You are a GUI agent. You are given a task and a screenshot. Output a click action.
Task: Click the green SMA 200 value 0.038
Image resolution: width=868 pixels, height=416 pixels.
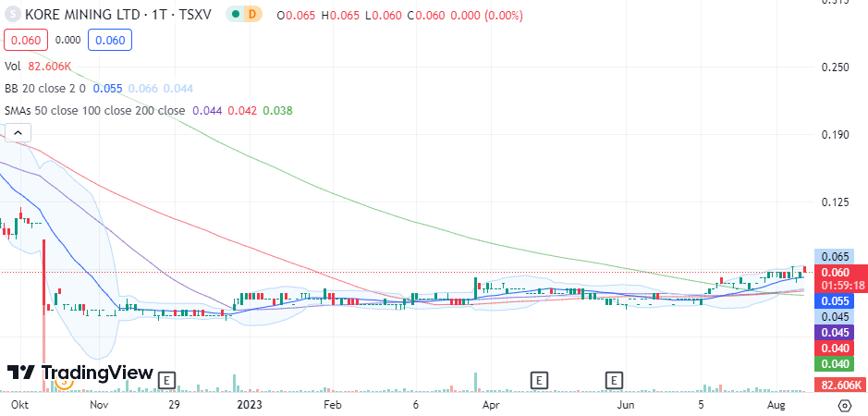277,110
